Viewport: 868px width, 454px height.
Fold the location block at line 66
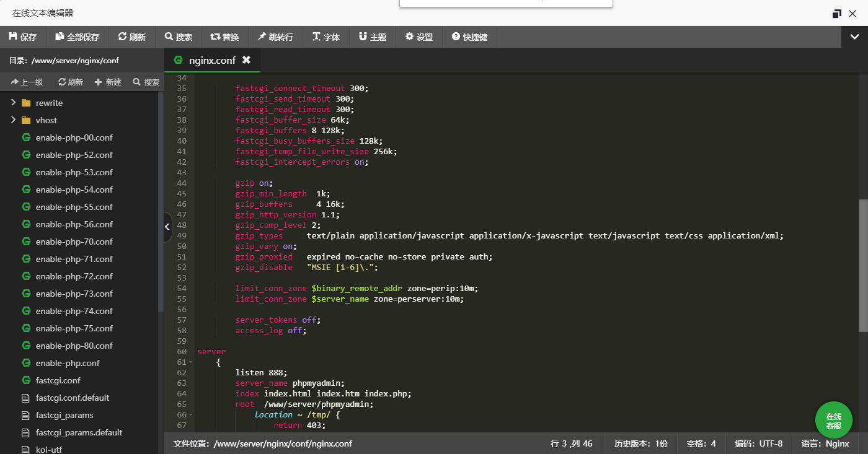(190, 414)
